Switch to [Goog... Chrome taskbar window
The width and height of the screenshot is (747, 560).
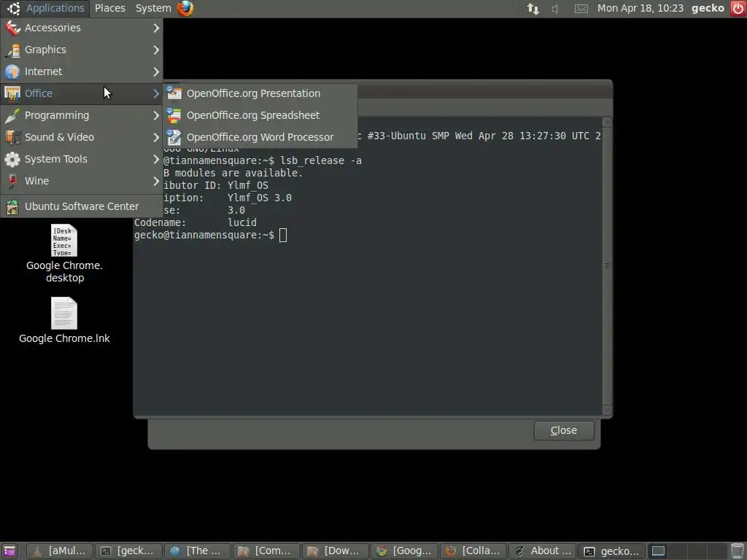click(404, 551)
